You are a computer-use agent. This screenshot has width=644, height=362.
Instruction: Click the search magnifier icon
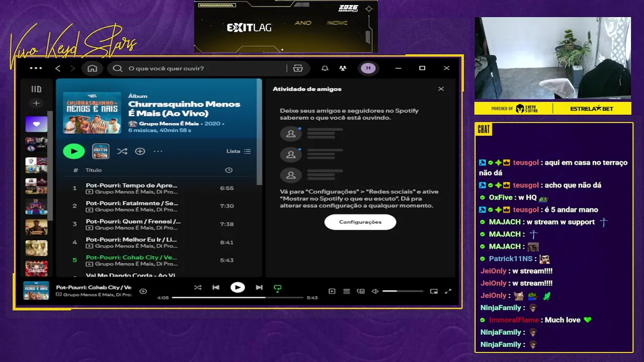click(118, 68)
